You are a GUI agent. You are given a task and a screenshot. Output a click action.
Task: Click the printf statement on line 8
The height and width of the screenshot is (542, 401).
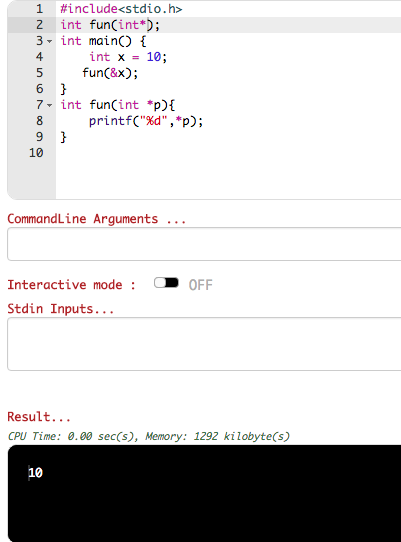(146, 121)
